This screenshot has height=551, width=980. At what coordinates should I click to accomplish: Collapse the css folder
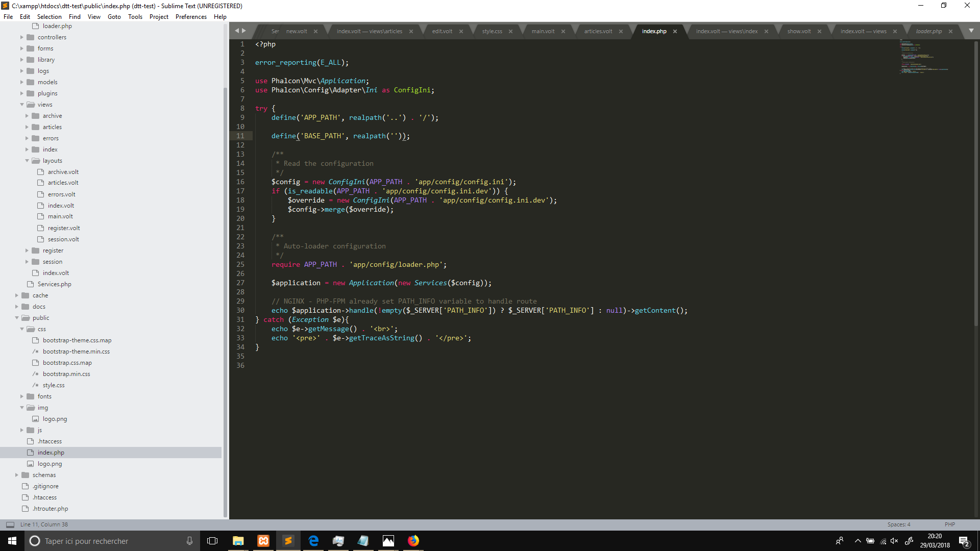click(x=21, y=329)
